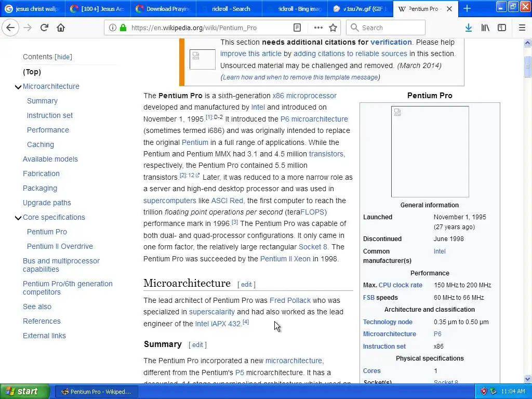This screenshot has height=399, width=532.
Task: Click the scrollbar down arrow
Action: pos(527,379)
